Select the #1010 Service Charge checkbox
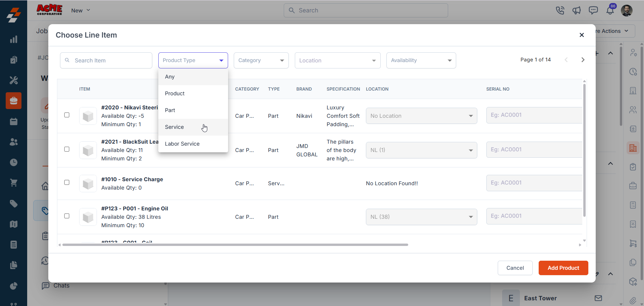 [67, 183]
